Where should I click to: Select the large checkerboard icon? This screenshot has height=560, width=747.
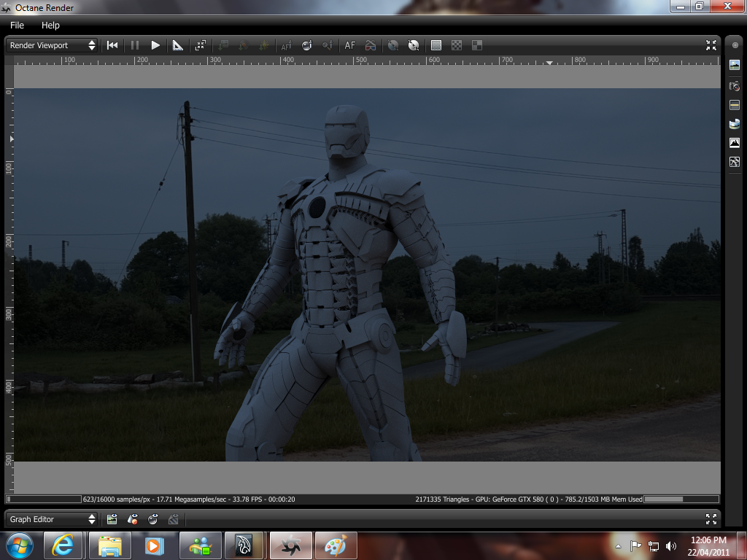[477, 45]
